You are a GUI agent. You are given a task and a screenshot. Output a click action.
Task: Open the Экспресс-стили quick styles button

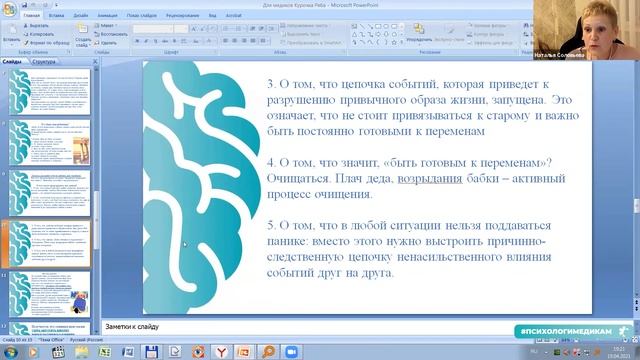(x=449, y=33)
